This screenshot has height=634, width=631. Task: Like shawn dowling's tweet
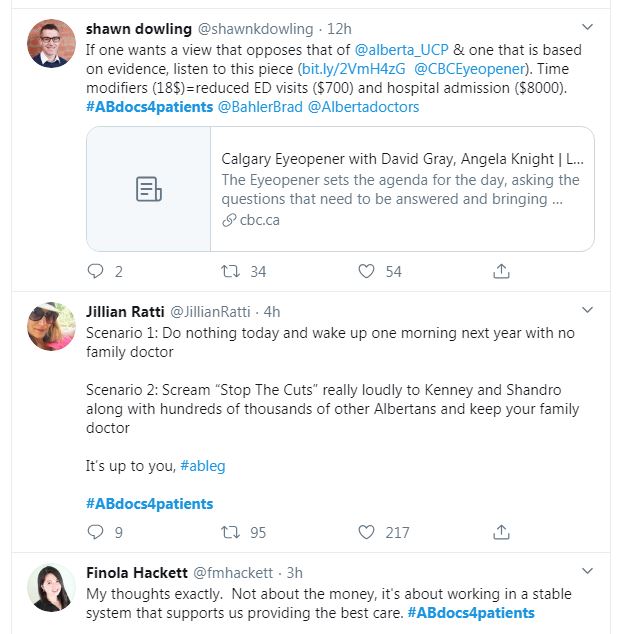pos(366,271)
